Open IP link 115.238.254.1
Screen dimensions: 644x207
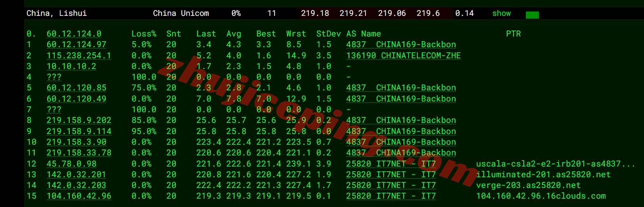click(x=79, y=56)
